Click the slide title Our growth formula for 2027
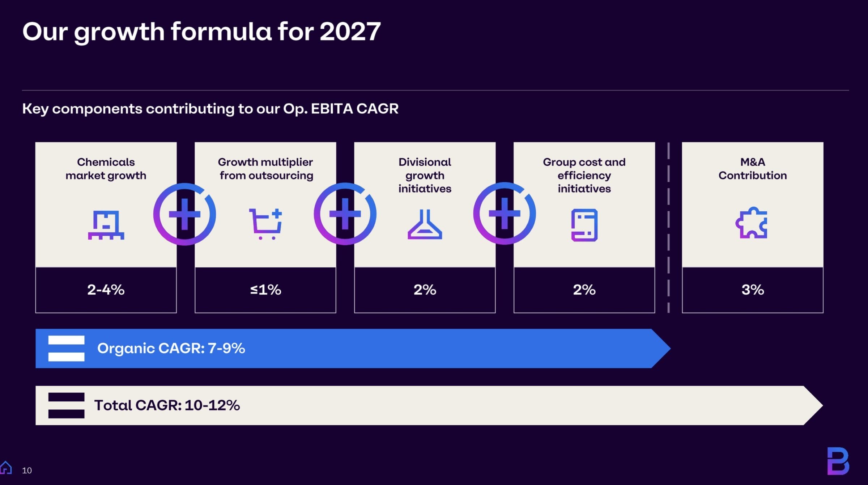This screenshot has width=868, height=485. (x=201, y=31)
